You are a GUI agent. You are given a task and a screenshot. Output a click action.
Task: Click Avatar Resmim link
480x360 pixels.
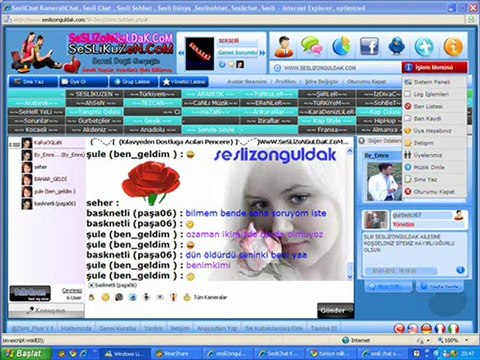pyautogui.click(x=247, y=82)
